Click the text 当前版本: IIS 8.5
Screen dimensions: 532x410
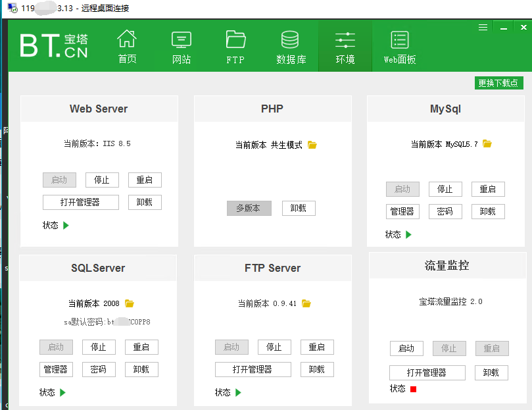click(x=97, y=143)
